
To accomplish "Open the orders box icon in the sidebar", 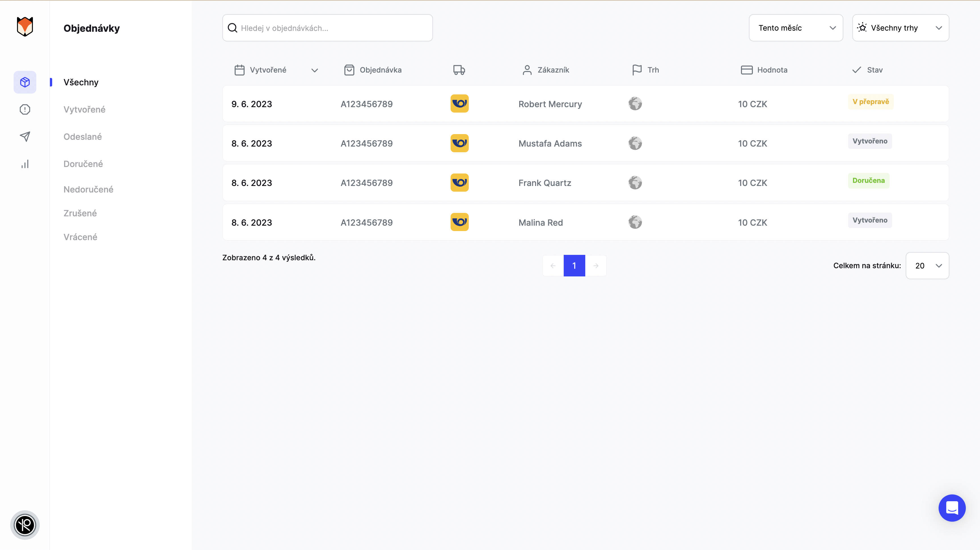I will pos(25,82).
